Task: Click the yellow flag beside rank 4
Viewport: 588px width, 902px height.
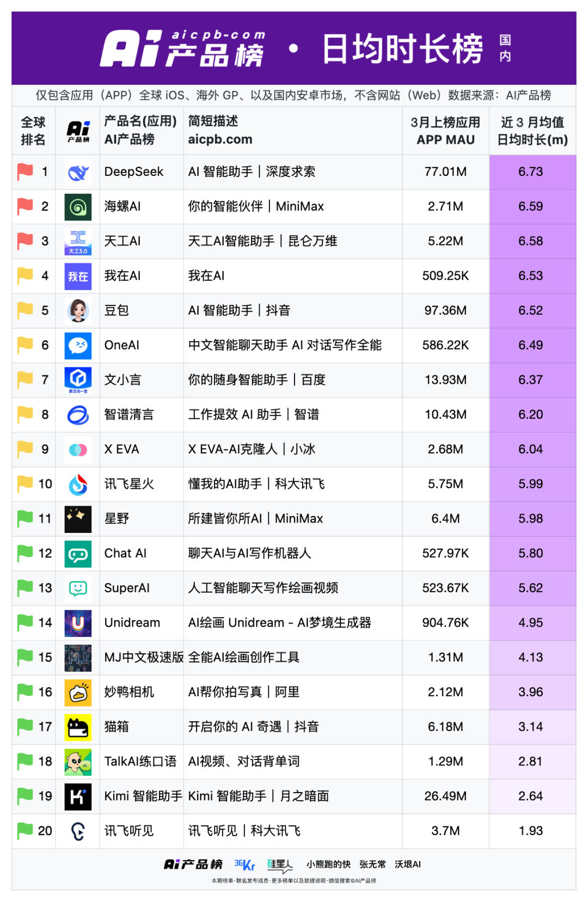Action: tap(25, 275)
